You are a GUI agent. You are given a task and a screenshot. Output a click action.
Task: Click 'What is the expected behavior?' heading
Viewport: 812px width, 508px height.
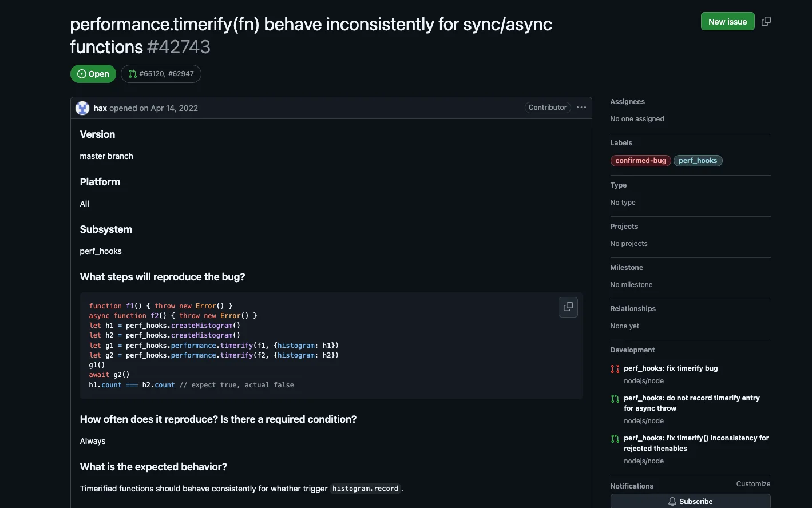click(x=153, y=467)
